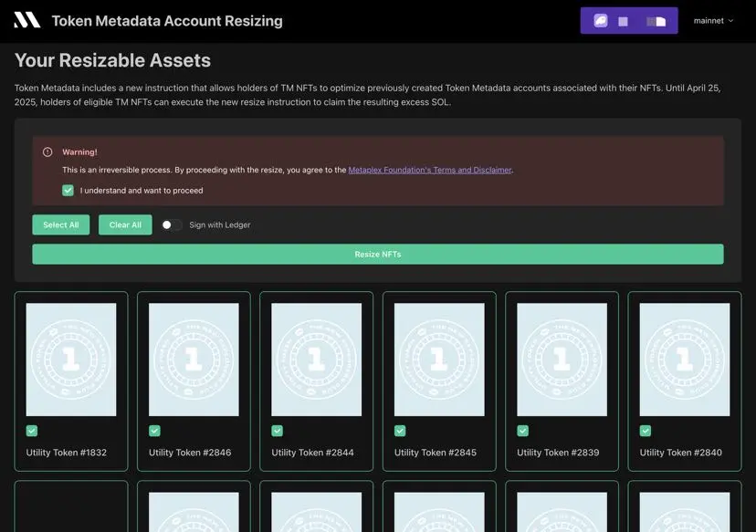Image resolution: width=756 pixels, height=532 pixels.
Task: Select the Utility Token #2845 thumbnail image
Action: pos(439,360)
